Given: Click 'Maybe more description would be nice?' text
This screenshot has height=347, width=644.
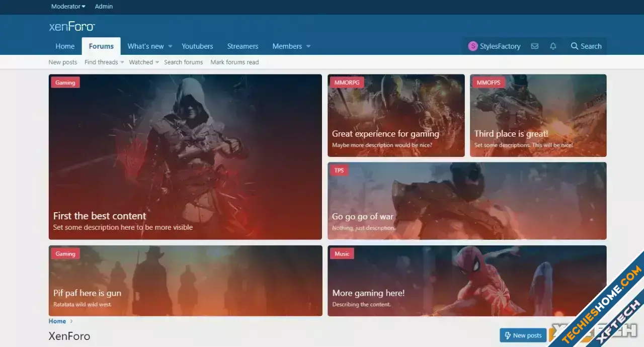Looking at the screenshot, I should pyautogui.click(x=382, y=145).
